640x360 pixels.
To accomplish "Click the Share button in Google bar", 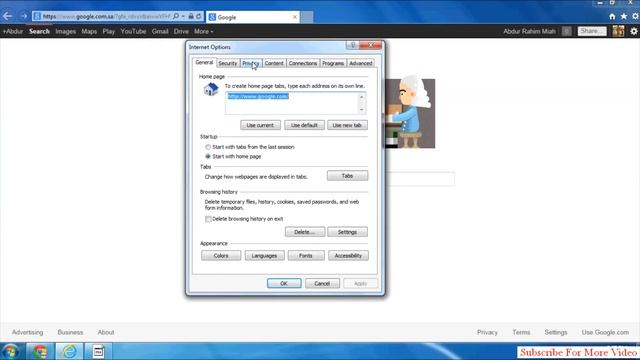I will (592, 31).
